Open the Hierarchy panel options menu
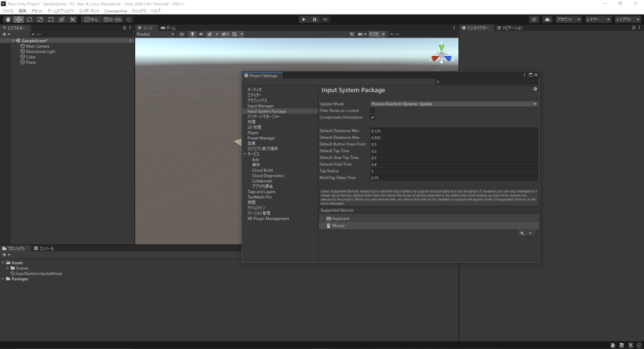644x349 pixels. coord(130,28)
